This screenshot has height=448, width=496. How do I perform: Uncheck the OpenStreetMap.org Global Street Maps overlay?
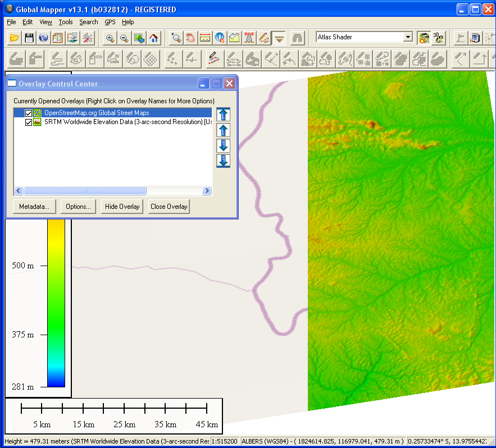click(29, 113)
